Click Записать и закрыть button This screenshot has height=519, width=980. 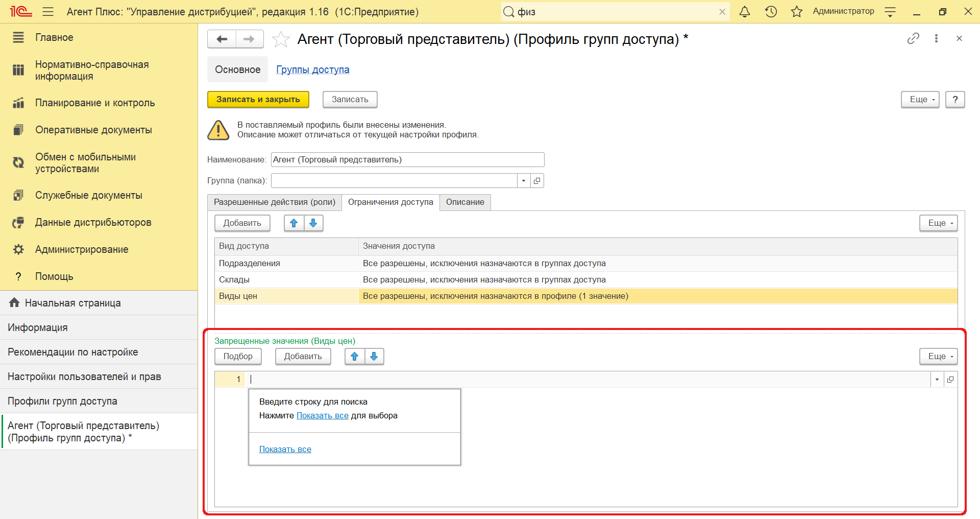coord(258,99)
